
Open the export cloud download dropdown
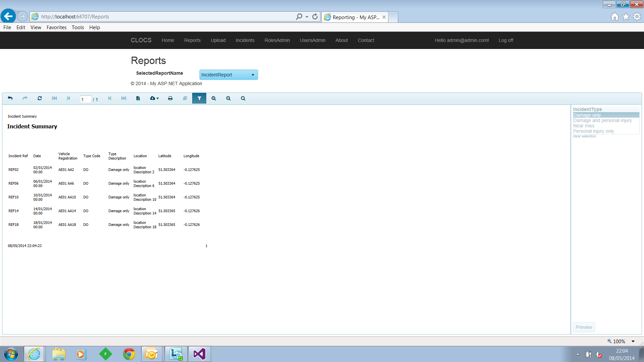click(x=154, y=98)
